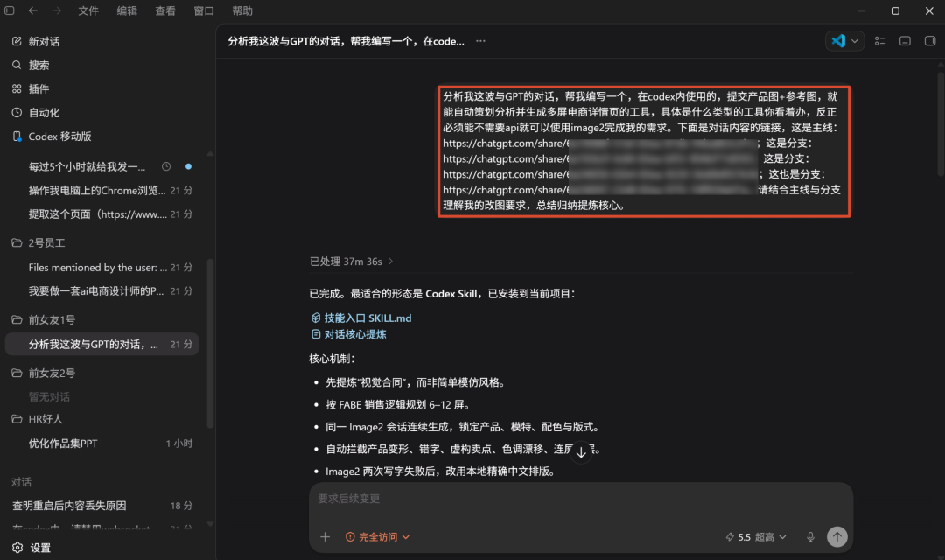Toggle the sidebar panel icon

10,10
